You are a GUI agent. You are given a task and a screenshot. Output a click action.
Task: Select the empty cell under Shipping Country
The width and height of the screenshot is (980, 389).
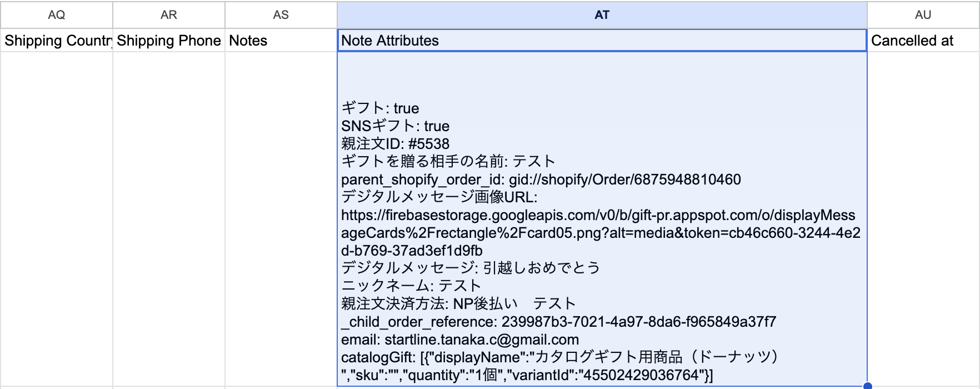pyautogui.click(x=57, y=217)
